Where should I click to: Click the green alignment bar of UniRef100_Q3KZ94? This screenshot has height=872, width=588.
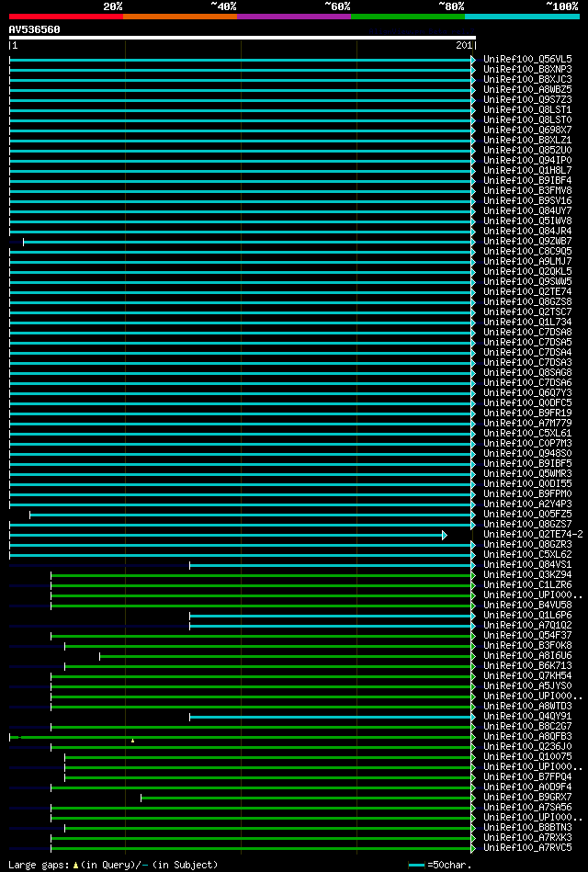262,575
